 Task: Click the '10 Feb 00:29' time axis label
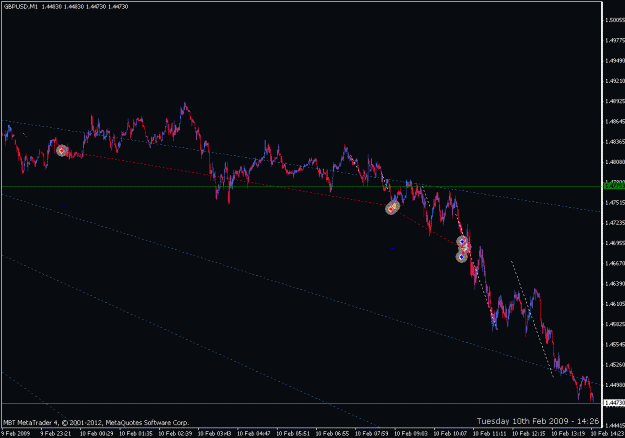[x=97, y=434]
